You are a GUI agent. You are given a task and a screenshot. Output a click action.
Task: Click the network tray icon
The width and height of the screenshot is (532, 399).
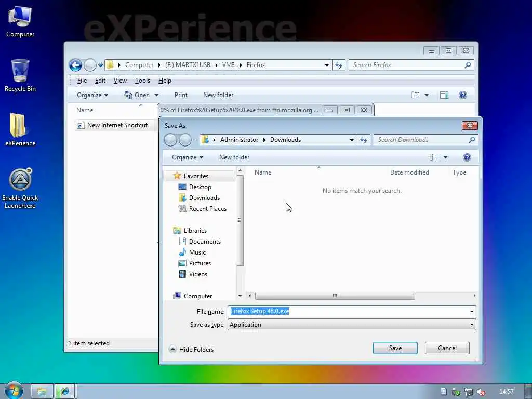[469, 392]
